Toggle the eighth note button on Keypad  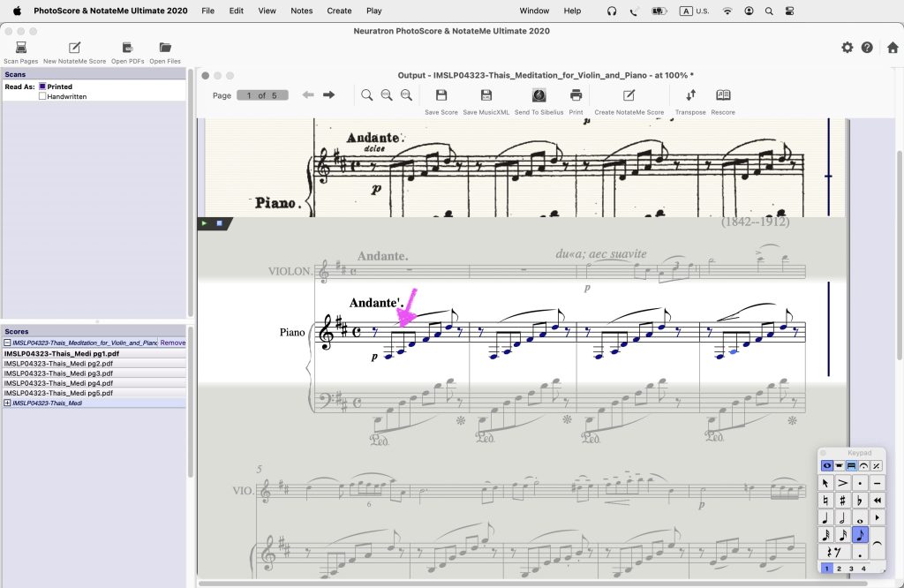[860, 534]
